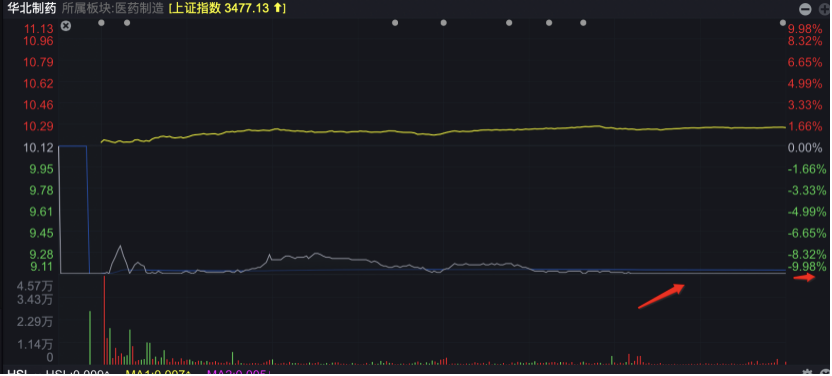This screenshot has height=376, width=832.
Task: Click the tallest red volume bar
Action: pos(105,320)
